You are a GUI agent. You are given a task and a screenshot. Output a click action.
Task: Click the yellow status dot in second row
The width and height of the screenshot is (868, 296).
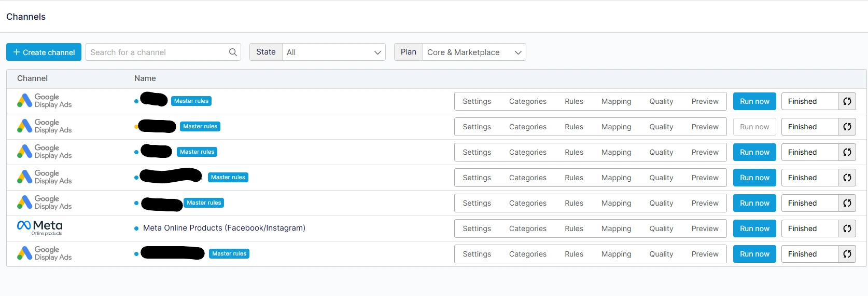click(x=136, y=127)
